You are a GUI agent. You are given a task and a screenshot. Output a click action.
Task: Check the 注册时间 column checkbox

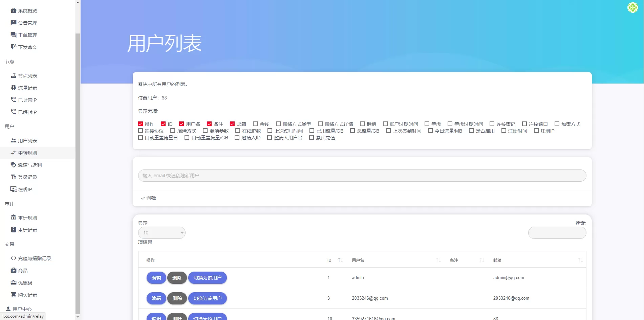[504, 131]
